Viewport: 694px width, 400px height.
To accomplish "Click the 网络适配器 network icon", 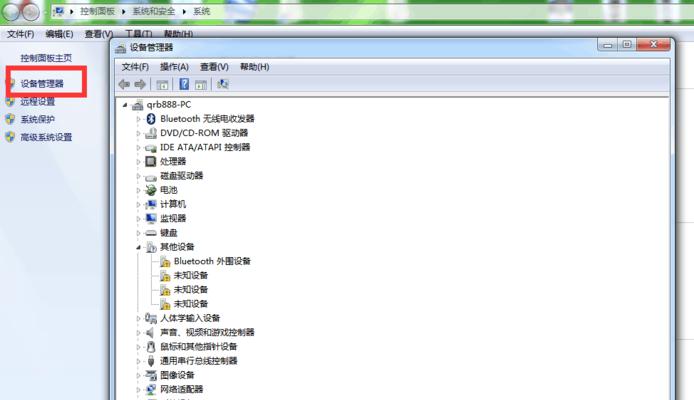I will tap(151, 389).
